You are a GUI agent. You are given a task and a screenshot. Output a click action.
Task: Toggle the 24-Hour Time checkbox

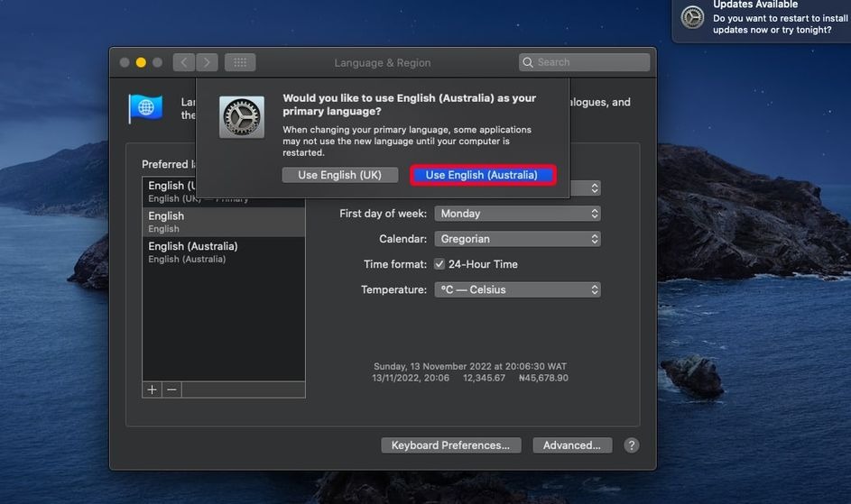[x=439, y=264]
